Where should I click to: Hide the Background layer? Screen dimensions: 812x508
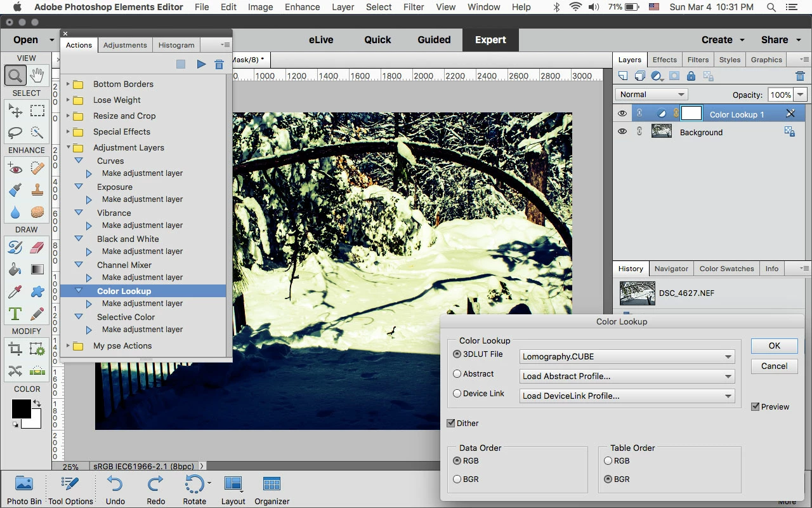(622, 131)
